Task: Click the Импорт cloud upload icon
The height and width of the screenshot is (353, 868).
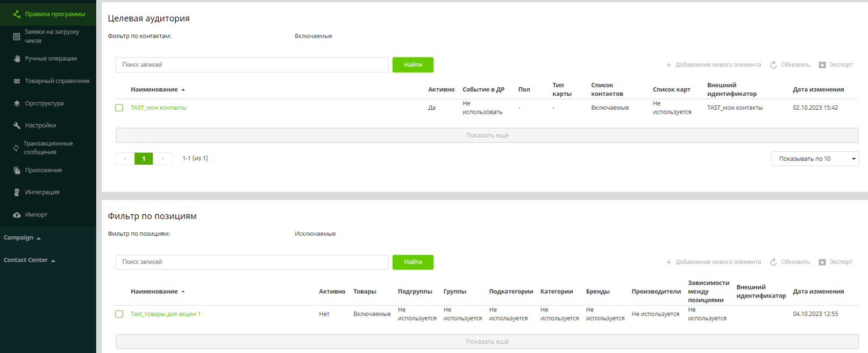Action: (x=17, y=215)
